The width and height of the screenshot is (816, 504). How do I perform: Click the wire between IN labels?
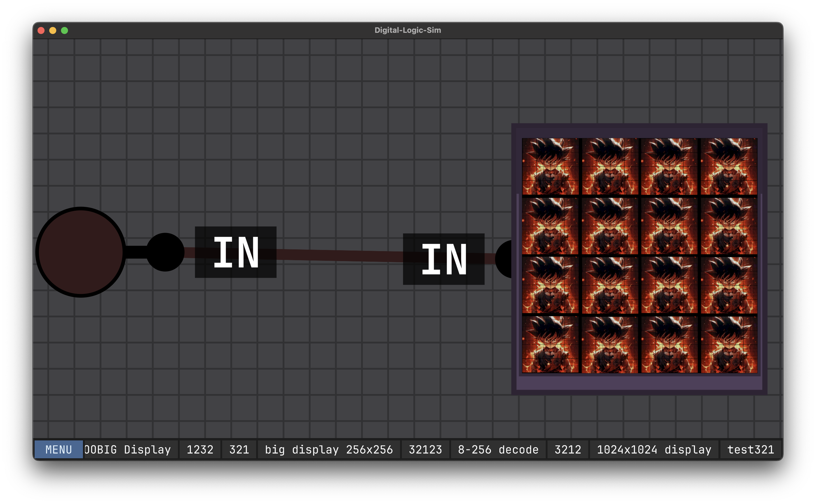coord(340,255)
